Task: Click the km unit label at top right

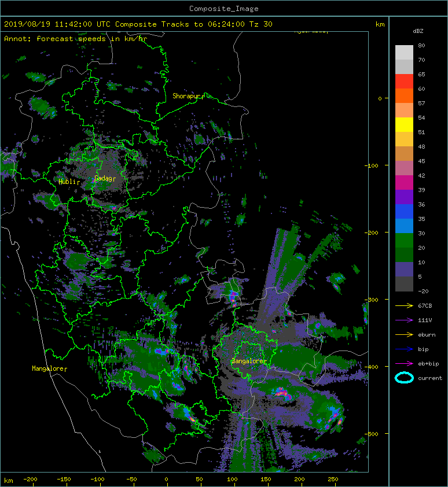Action: point(380,24)
